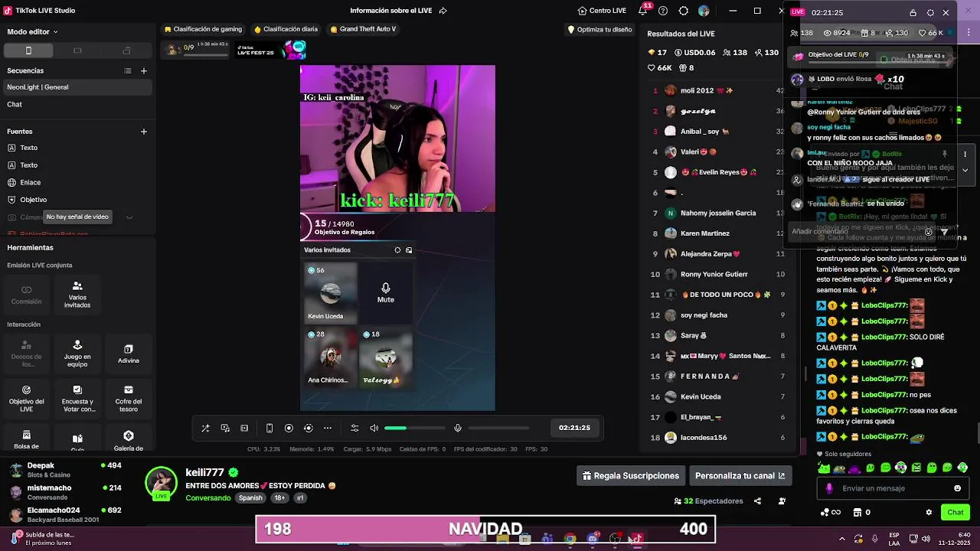The width and height of the screenshot is (980, 551).
Task: Click Personaliza tu canal link
Action: [740, 476]
